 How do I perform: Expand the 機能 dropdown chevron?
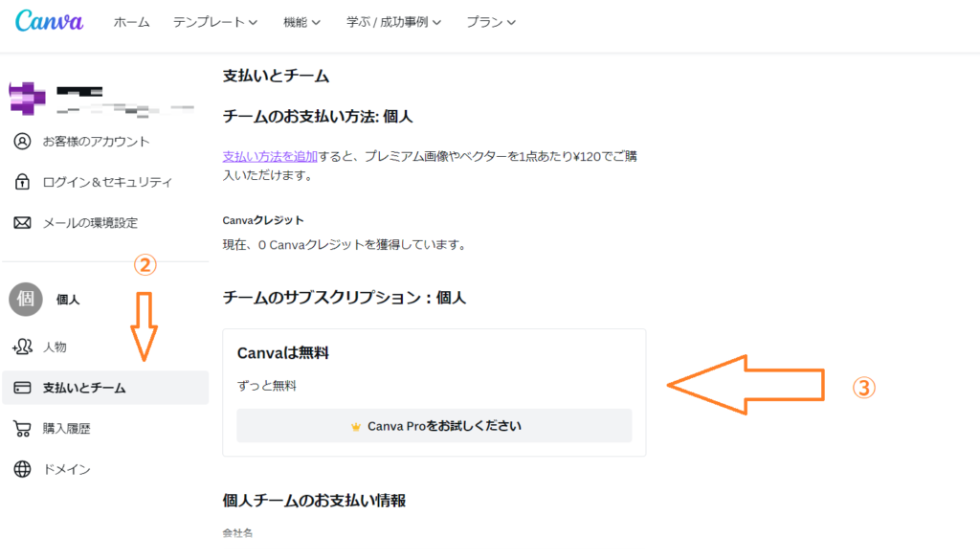coord(316,23)
